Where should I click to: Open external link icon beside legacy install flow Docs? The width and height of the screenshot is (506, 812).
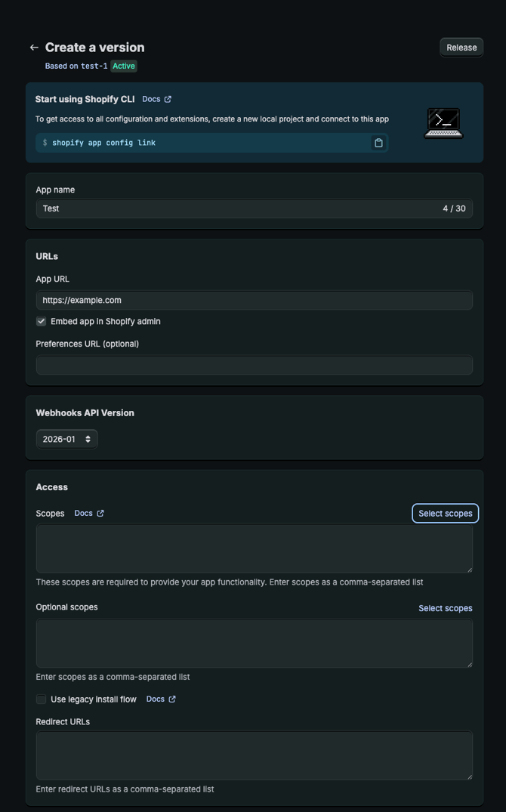[x=173, y=699]
